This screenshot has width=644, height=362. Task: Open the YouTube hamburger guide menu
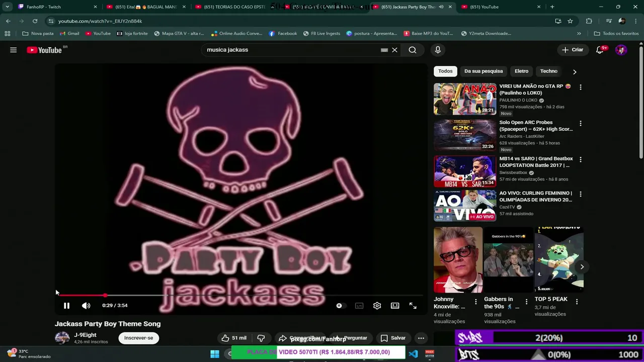pos(14,50)
